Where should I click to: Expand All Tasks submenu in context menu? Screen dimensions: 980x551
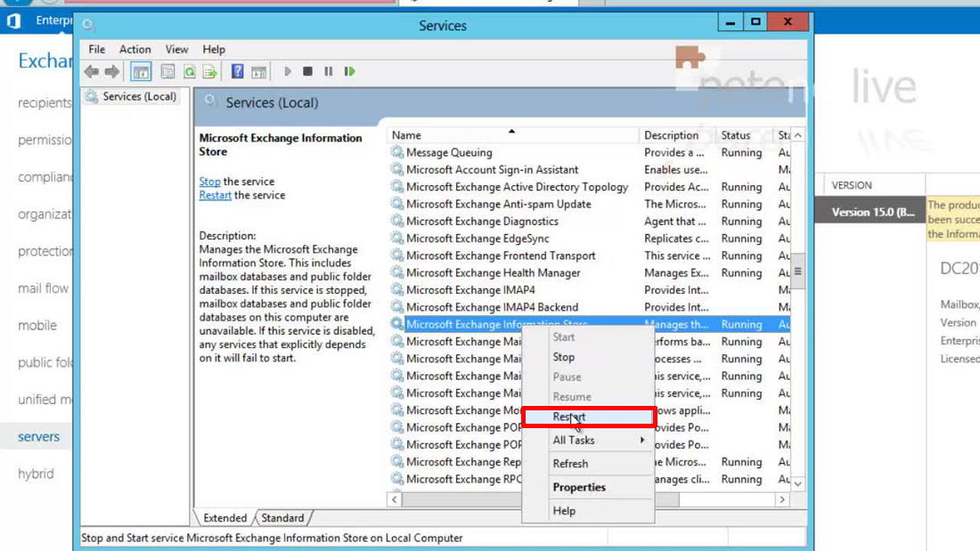point(588,440)
